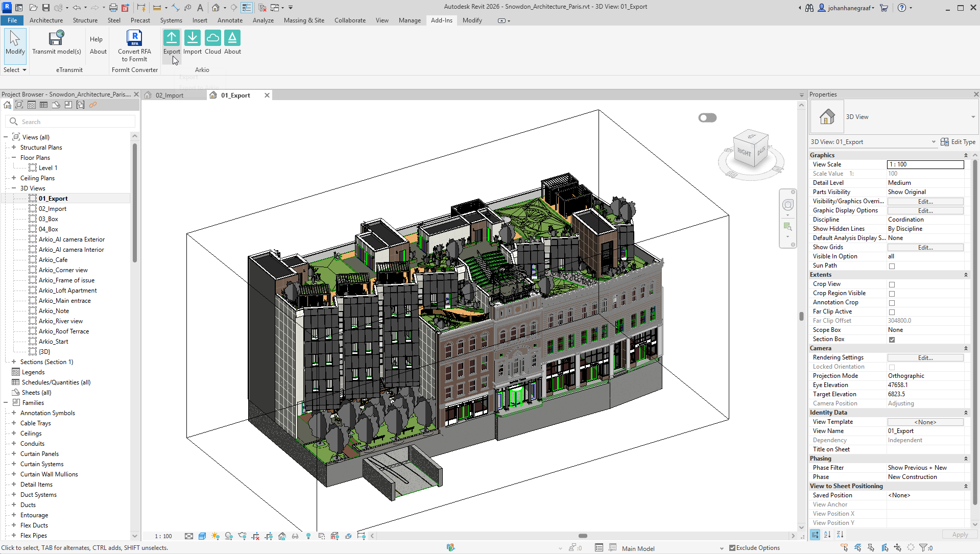Image resolution: width=980 pixels, height=554 pixels.
Task: Click the view horizontal scrollbar thumb
Action: pos(583,536)
